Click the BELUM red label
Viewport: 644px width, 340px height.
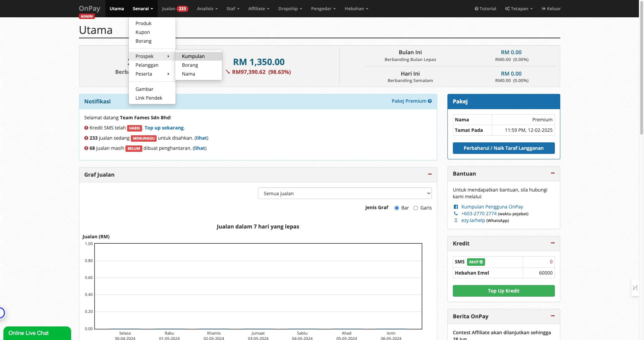pos(134,148)
